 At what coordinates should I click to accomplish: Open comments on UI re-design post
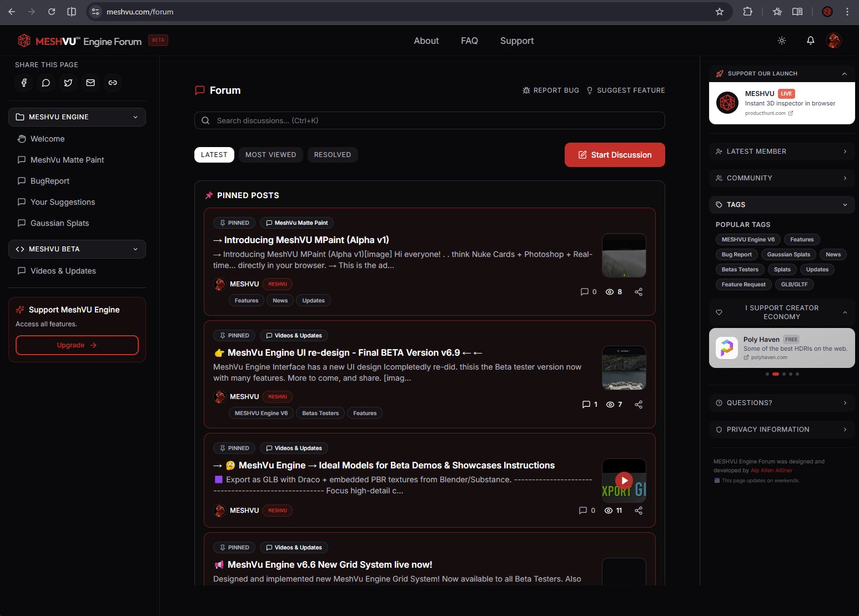[x=590, y=405]
